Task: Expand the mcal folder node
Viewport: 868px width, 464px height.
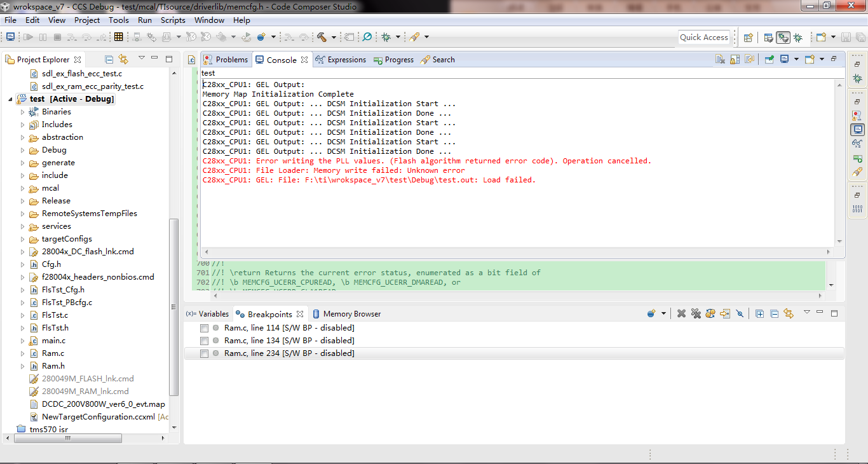Action: point(22,188)
